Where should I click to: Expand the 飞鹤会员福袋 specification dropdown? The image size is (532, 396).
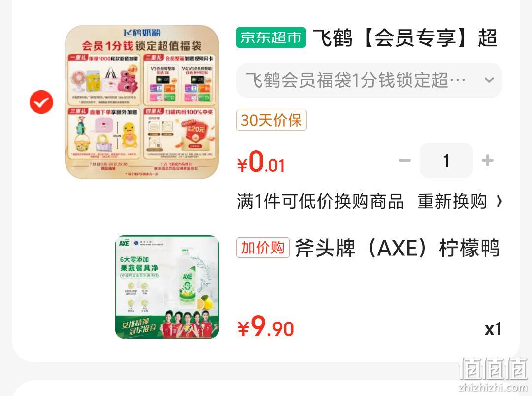click(369, 80)
